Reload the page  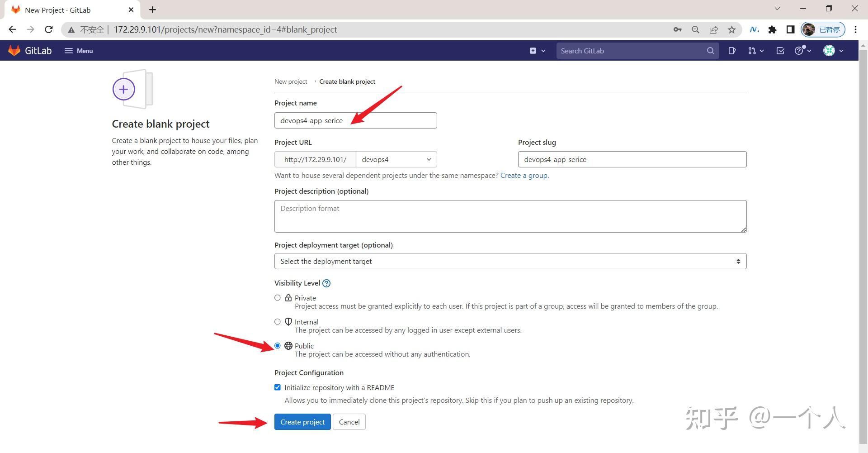pyautogui.click(x=49, y=29)
